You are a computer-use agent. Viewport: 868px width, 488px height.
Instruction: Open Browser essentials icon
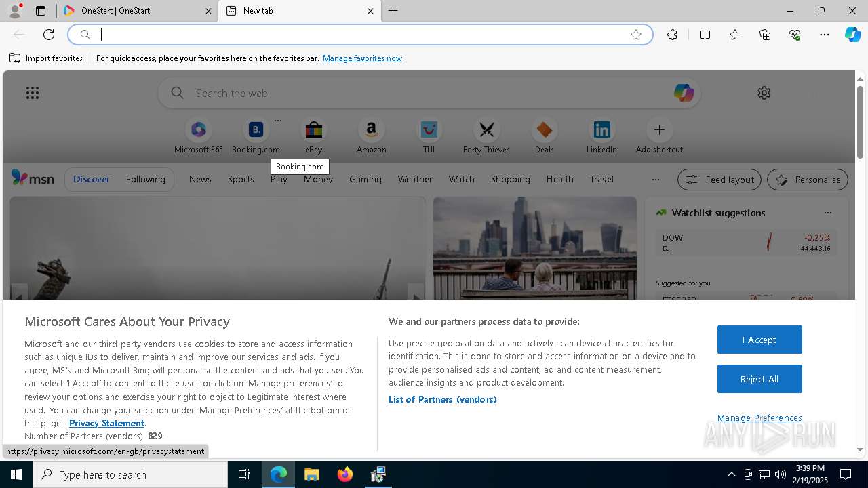tap(795, 35)
